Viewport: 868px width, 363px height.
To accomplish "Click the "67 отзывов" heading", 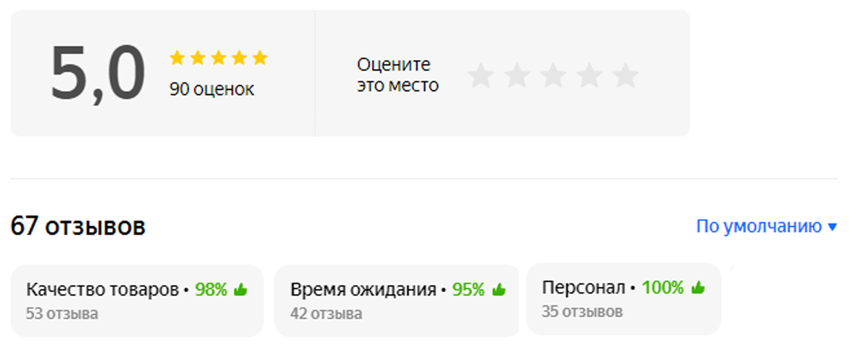I will [78, 226].
